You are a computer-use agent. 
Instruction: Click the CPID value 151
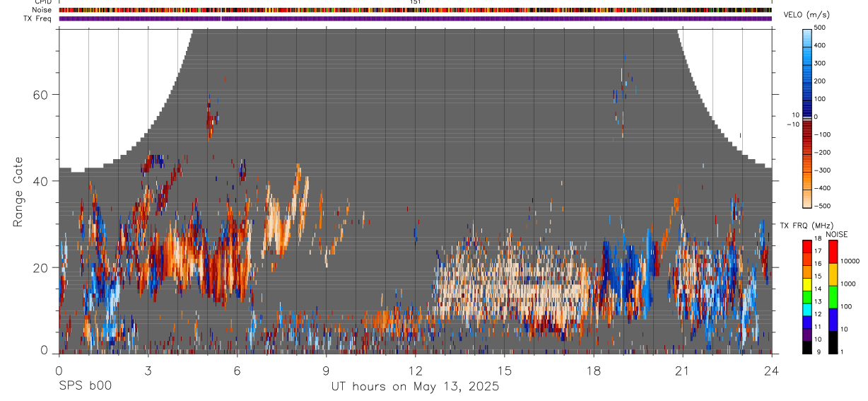[x=415, y=2]
